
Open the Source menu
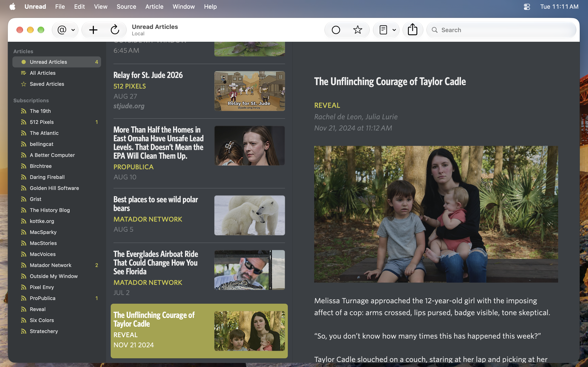coord(126,7)
